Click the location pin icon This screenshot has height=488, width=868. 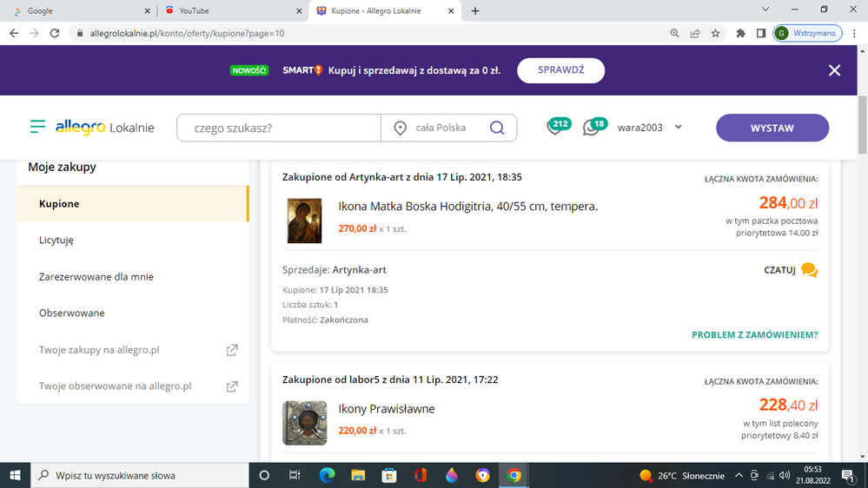point(400,129)
